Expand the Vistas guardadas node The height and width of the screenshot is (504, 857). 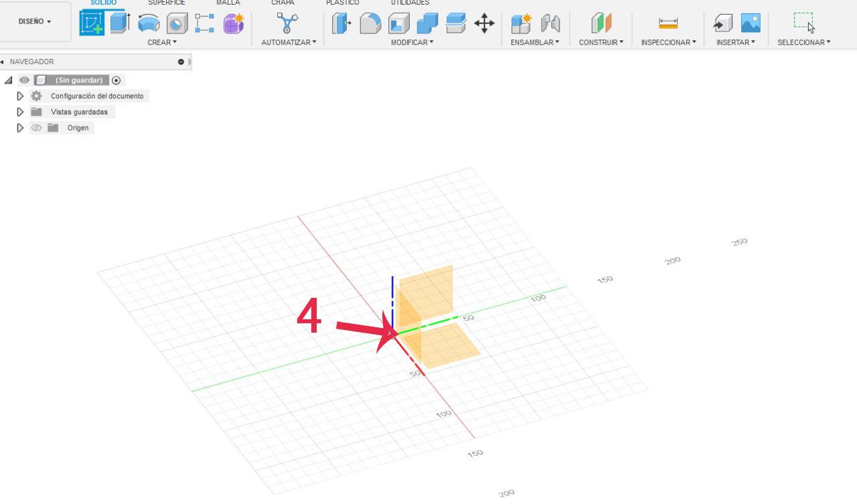click(20, 112)
